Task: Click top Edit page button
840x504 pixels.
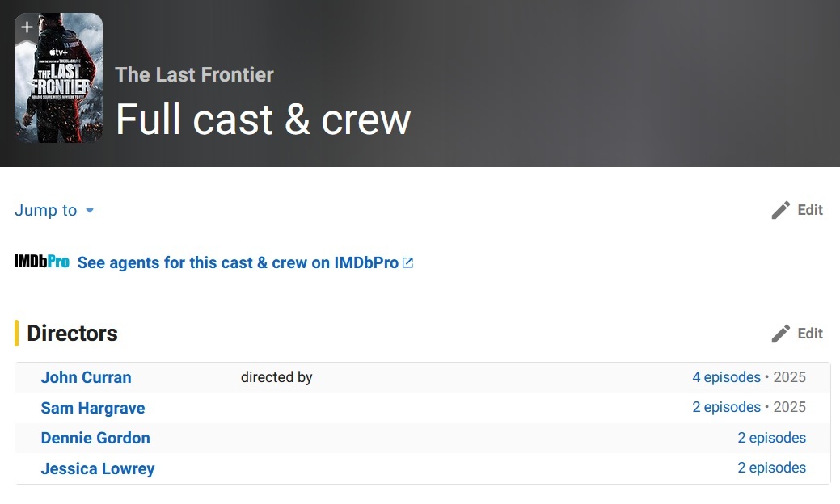Action: coord(809,210)
